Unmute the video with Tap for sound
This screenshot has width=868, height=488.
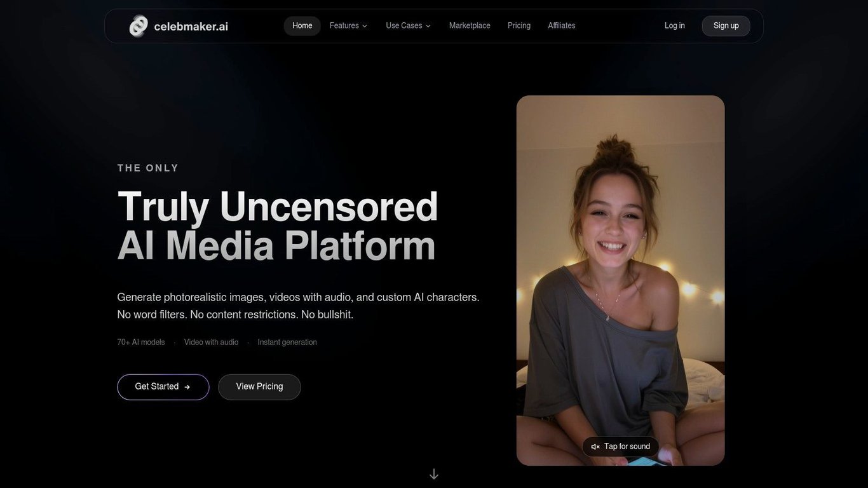(x=620, y=446)
